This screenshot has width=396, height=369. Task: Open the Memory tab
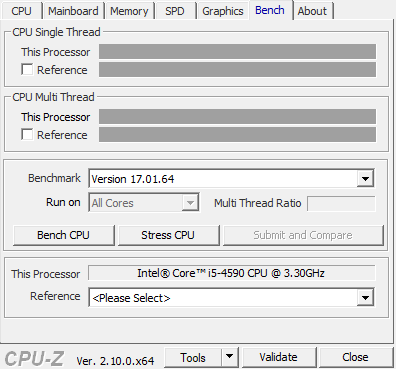pos(129,11)
